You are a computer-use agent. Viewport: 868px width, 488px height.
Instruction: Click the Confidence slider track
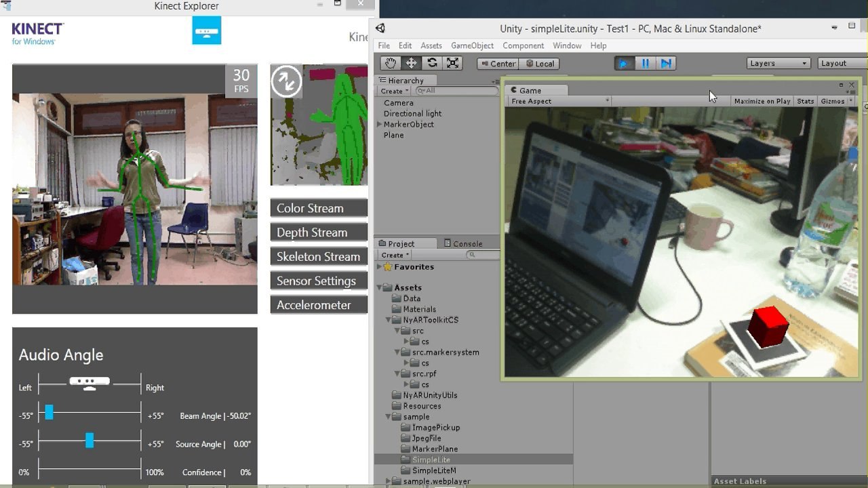[90, 468]
